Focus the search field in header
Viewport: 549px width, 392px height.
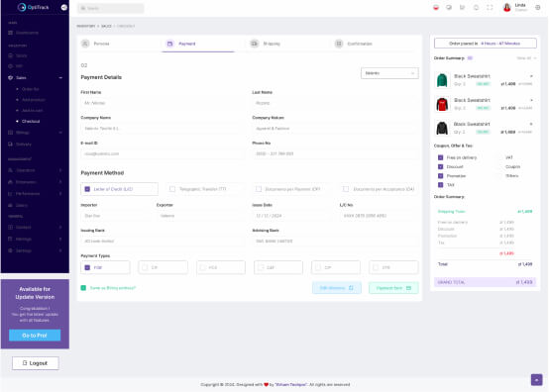111,8
